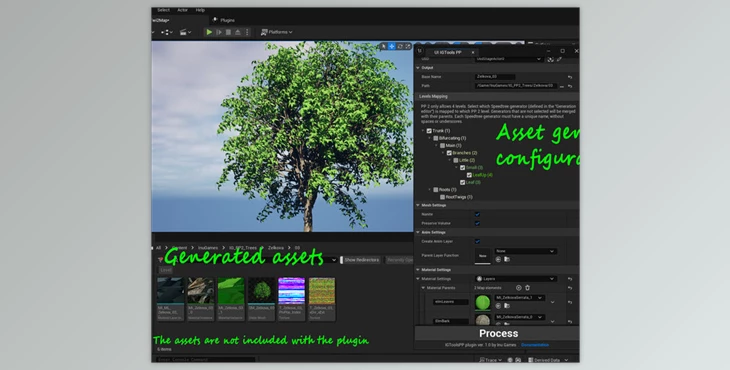Disable the Nanite checkbox
Viewport: 730px width, 370px height.
tap(477, 215)
